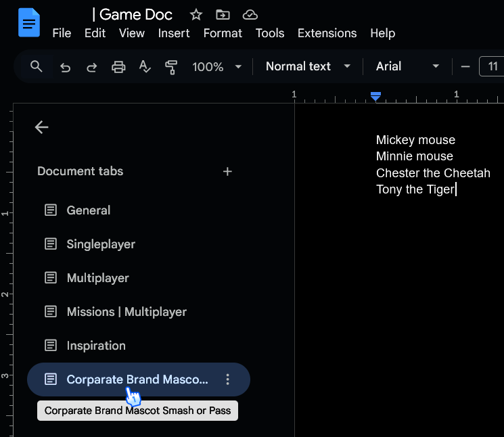Viewport: 504px width, 437px height.
Task: Print the document
Action: [118, 67]
